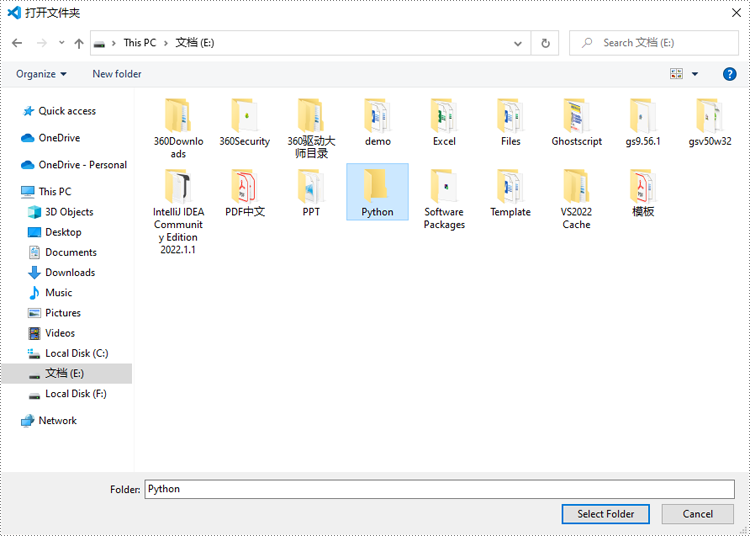Select the demo folder

click(x=377, y=122)
